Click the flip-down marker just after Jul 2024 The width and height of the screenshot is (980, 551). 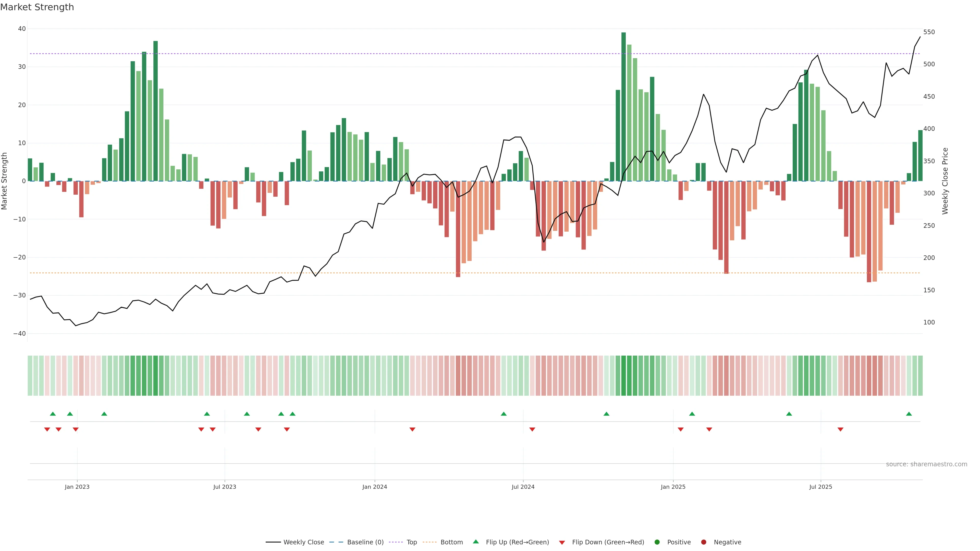pos(532,429)
